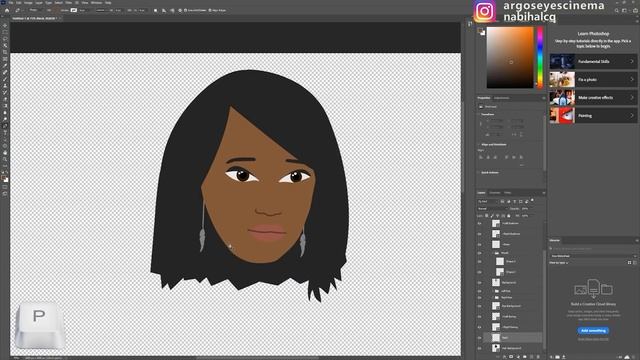Select the Move tool

coord(5,25)
